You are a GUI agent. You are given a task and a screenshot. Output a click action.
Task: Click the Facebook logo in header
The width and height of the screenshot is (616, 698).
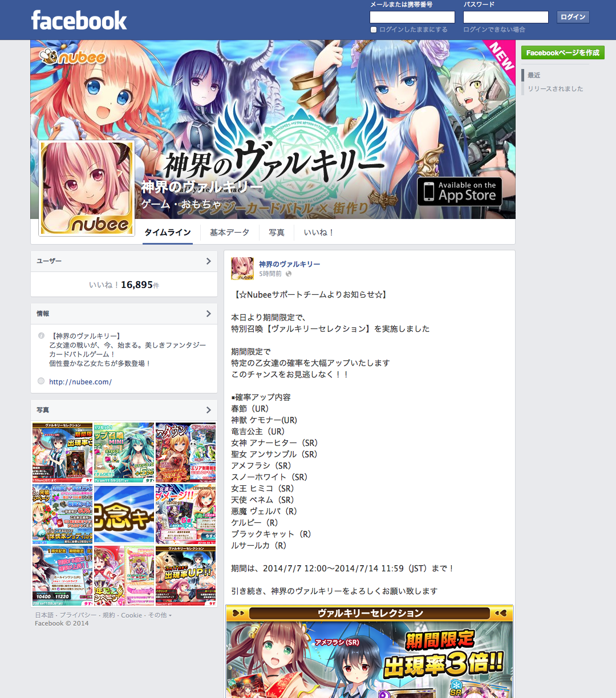79,21
